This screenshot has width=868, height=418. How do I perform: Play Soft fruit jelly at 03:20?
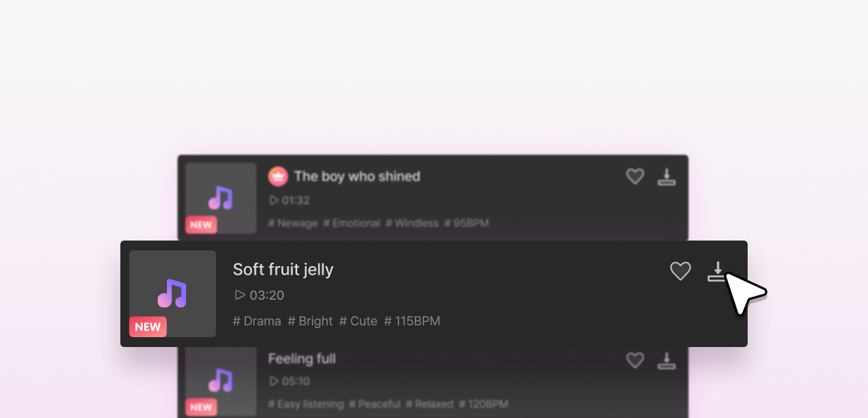(241, 295)
